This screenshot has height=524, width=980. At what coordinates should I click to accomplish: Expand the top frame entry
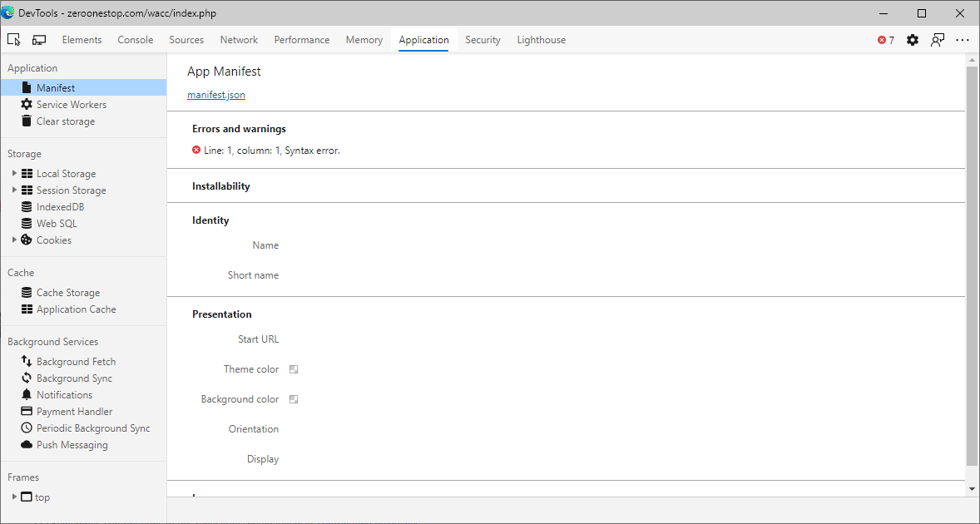(13, 497)
